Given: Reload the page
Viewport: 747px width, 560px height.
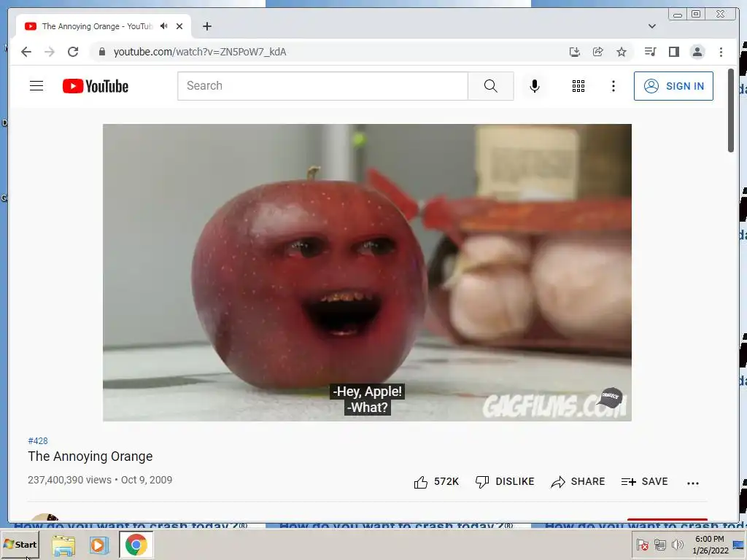Looking at the screenshot, I should [73, 52].
